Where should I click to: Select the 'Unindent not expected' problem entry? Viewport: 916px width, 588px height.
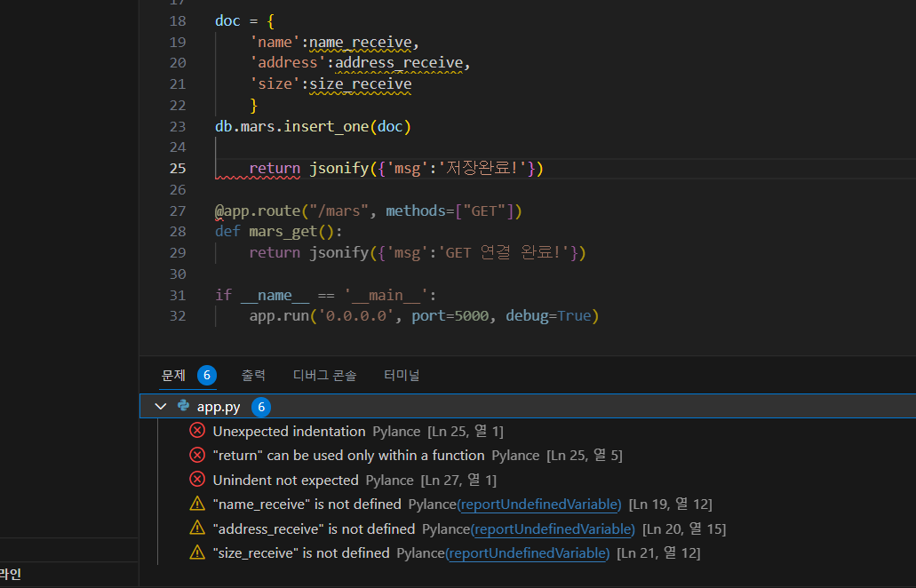(x=286, y=480)
